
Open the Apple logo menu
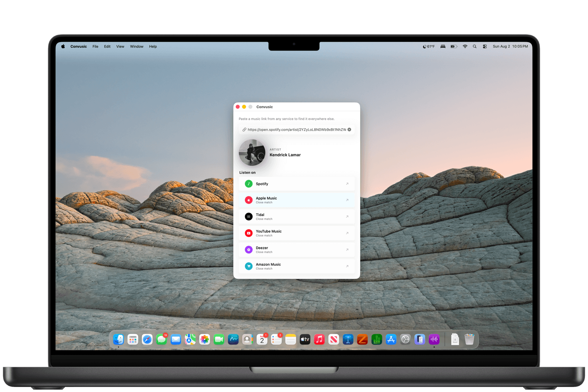tap(63, 46)
